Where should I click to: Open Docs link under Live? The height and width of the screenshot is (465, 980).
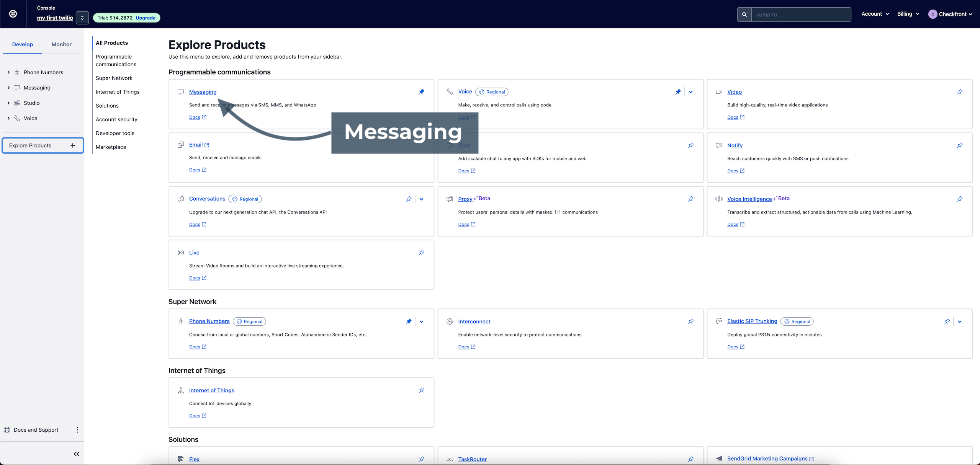click(198, 278)
